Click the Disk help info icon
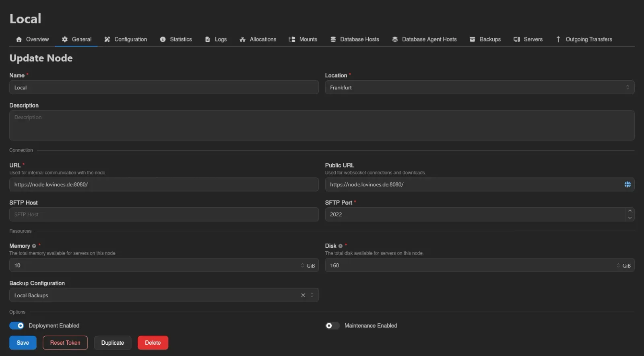The image size is (644, 356). 341,246
